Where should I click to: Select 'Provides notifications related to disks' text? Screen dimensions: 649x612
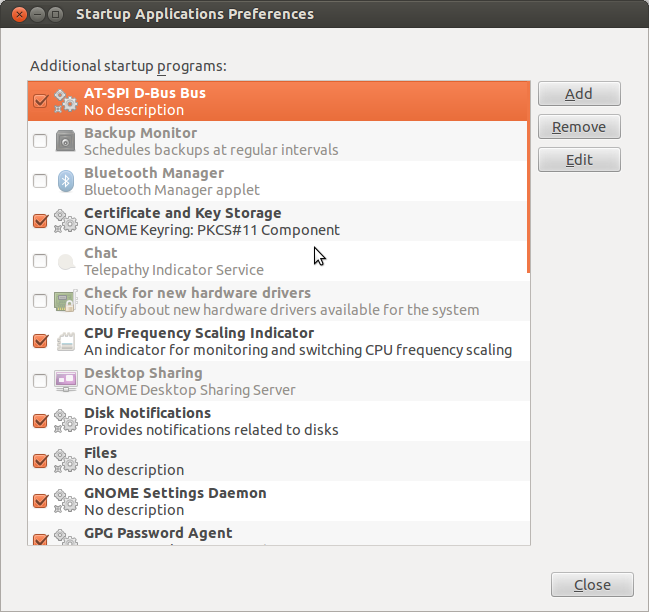point(211,430)
